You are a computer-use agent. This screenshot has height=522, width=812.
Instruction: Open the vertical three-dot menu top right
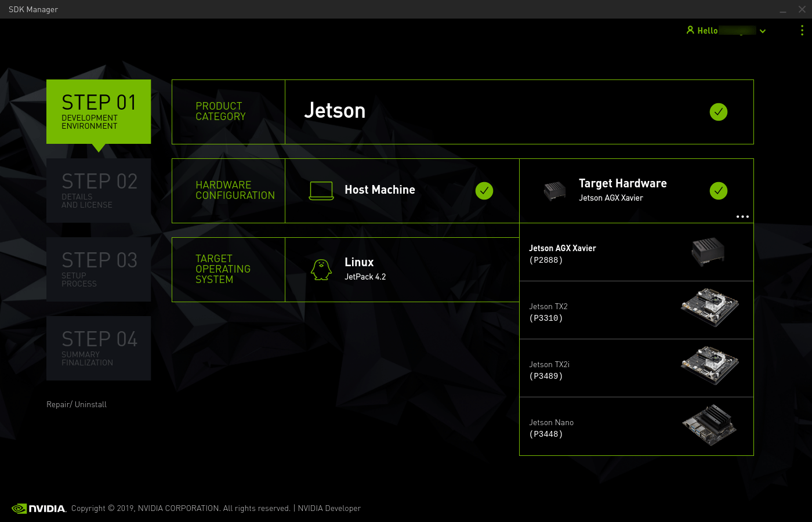coord(802,30)
